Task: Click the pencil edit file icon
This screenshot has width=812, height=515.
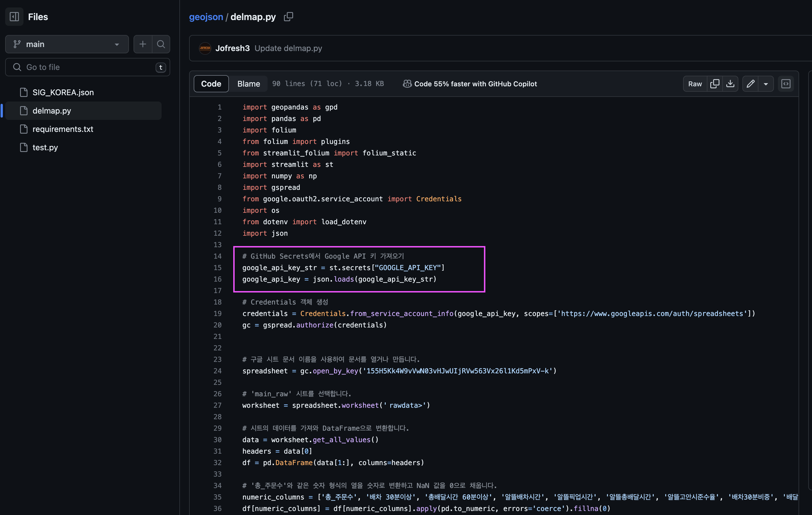Action: point(750,84)
